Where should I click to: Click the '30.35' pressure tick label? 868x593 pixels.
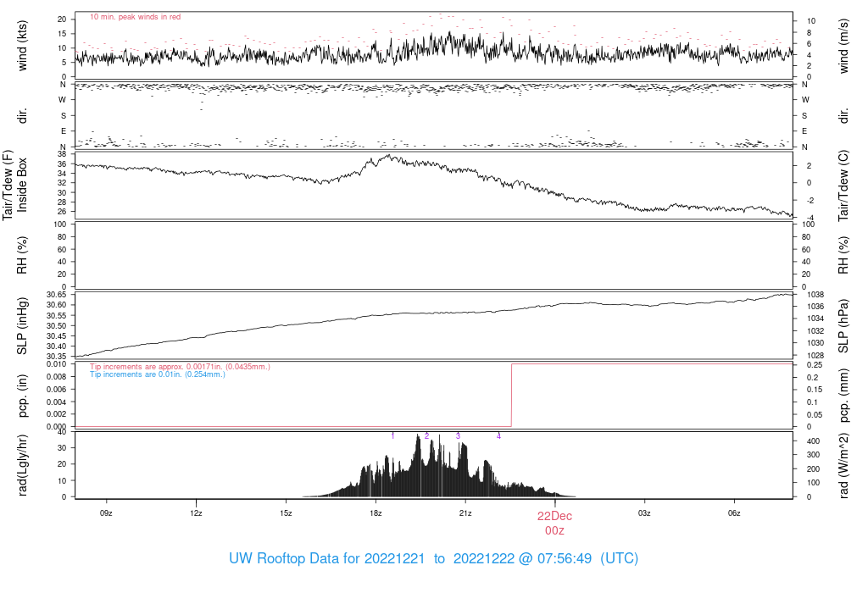coord(56,357)
